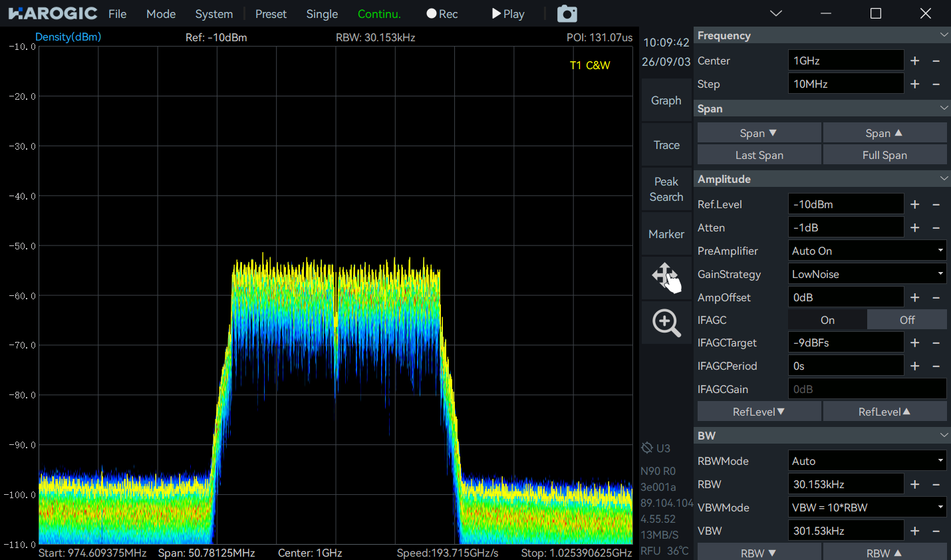
Task: Start playback with the Play button
Action: pyautogui.click(x=508, y=14)
